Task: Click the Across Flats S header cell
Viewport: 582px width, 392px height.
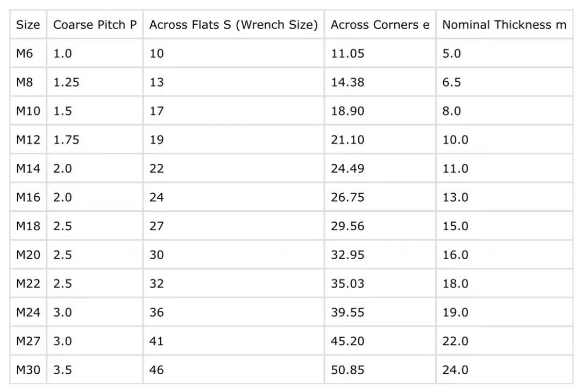Action: (233, 25)
